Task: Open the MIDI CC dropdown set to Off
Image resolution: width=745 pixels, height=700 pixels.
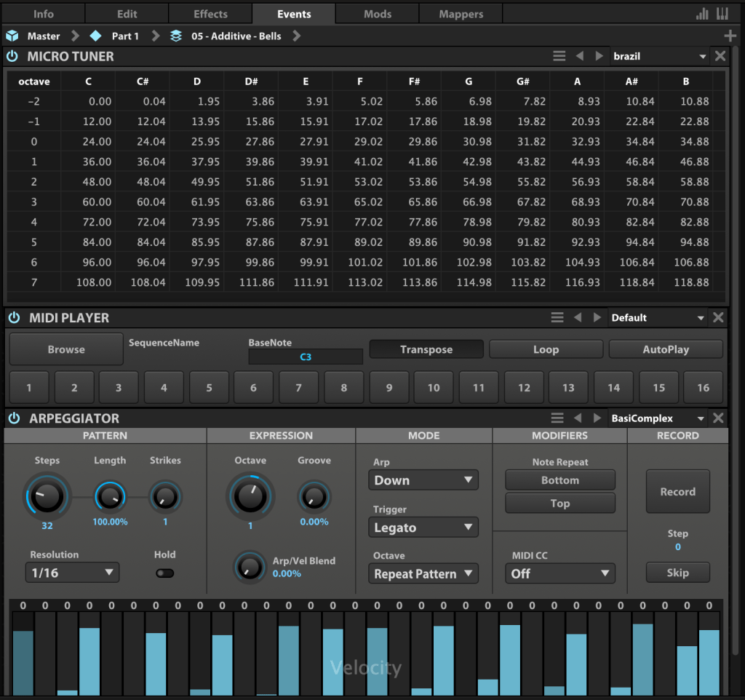Action: (x=559, y=573)
